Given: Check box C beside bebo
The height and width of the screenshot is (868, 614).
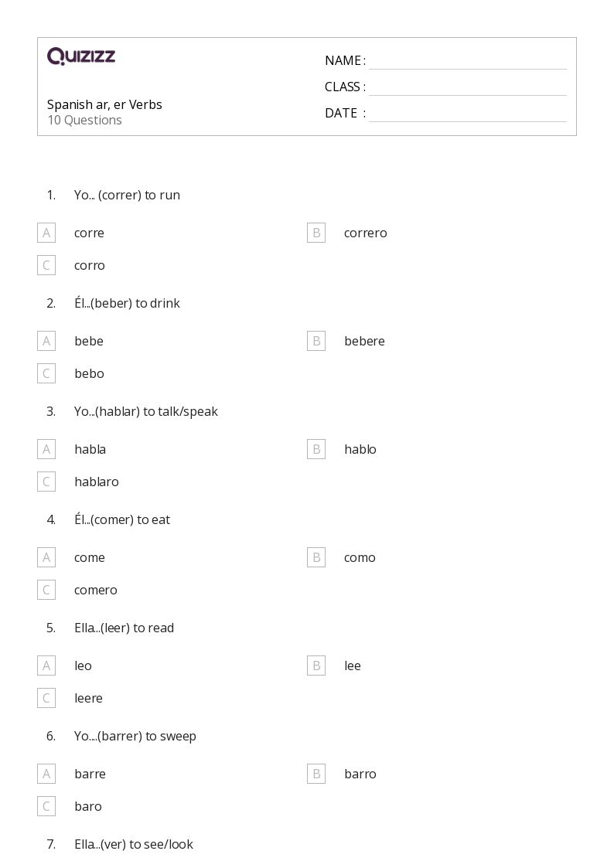Looking at the screenshot, I should [x=46, y=373].
